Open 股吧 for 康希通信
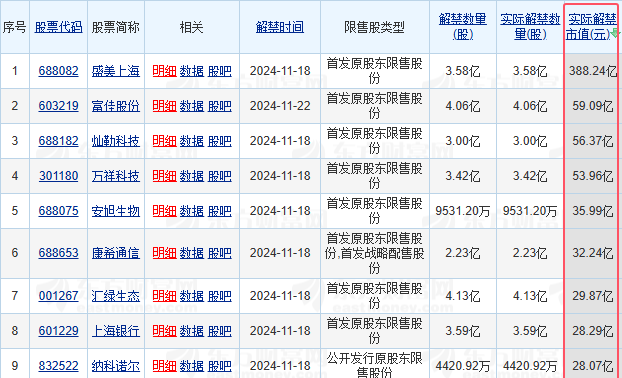This screenshot has height=378, width=622. pos(220,253)
